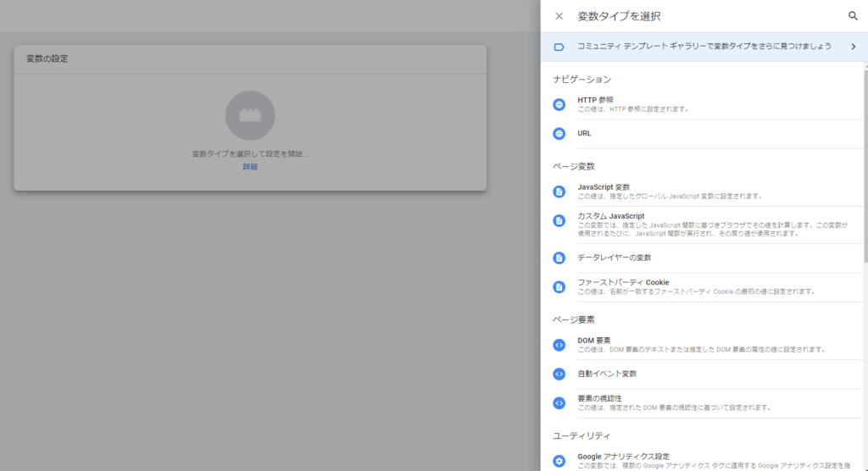Image resolution: width=868 pixels, height=471 pixels.
Task: Open search in variable type panel
Action: click(853, 16)
